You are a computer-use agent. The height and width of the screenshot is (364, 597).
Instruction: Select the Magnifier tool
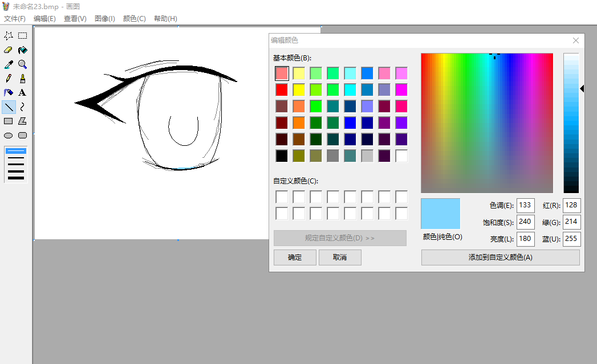pos(22,65)
